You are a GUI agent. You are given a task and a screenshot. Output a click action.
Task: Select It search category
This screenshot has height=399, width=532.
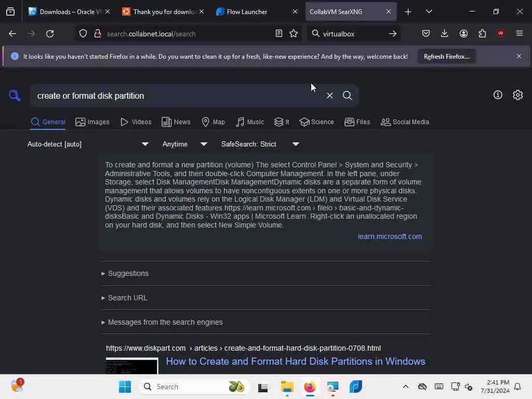pyautogui.click(x=281, y=122)
